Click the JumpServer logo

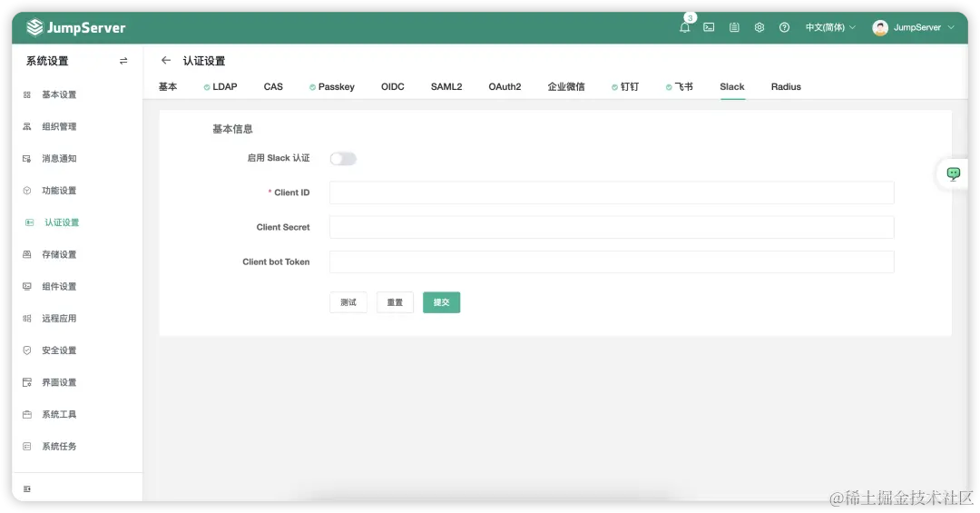(76, 27)
